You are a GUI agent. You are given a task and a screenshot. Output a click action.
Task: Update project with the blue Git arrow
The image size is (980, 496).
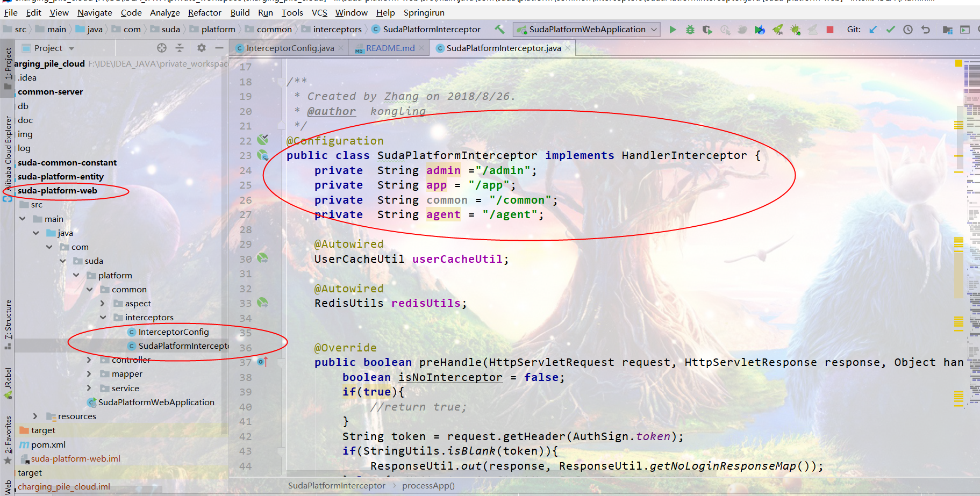pyautogui.click(x=873, y=30)
